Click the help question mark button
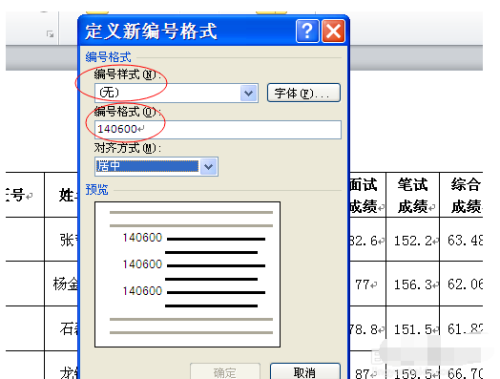500x379 pixels. (307, 31)
